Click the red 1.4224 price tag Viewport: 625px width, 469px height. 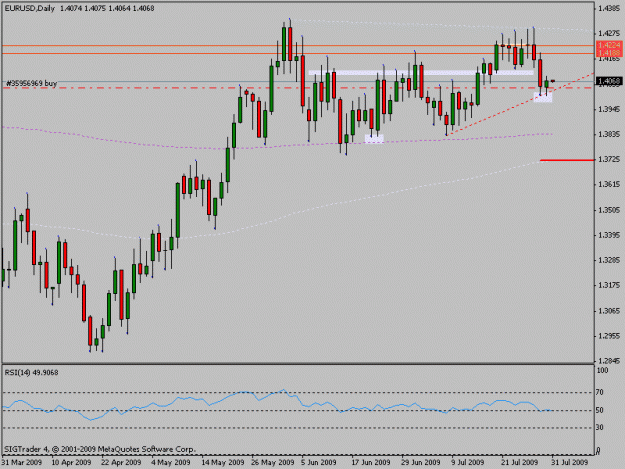pyautogui.click(x=609, y=45)
